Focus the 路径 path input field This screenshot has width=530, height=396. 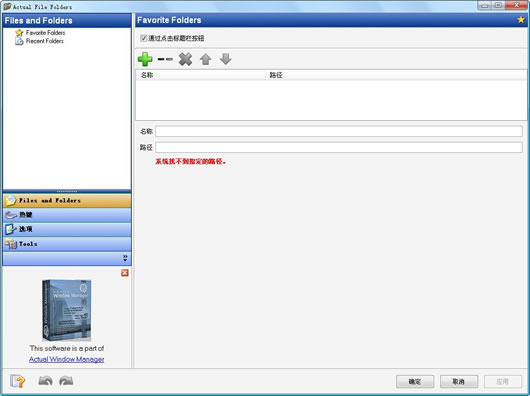tap(339, 147)
